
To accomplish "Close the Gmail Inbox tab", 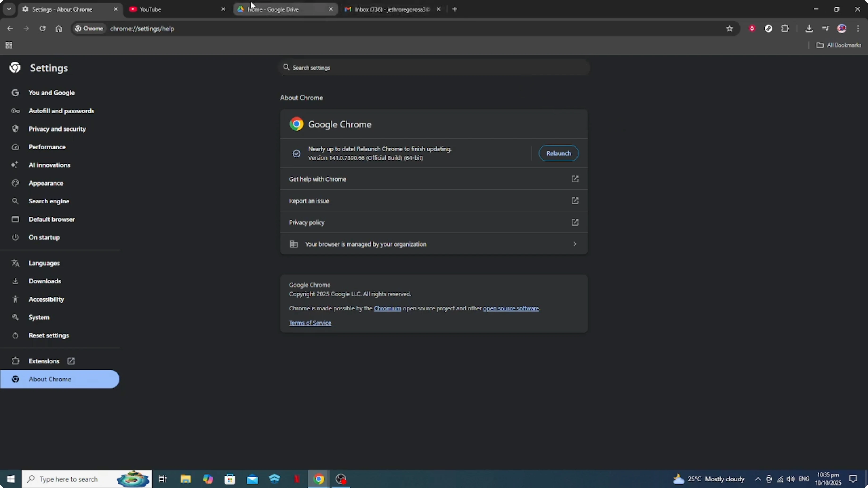I will pos(438,9).
